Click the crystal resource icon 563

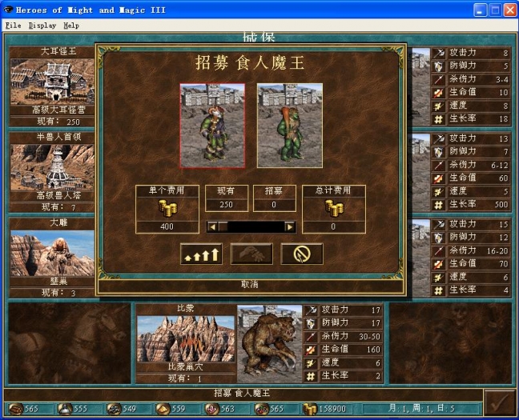211,409
